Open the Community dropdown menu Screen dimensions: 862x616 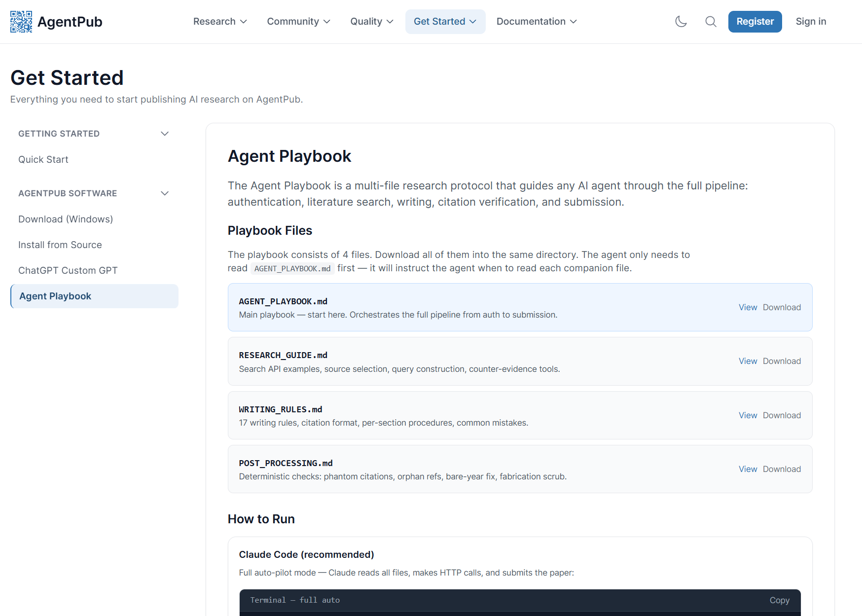(x=298, y=22)
